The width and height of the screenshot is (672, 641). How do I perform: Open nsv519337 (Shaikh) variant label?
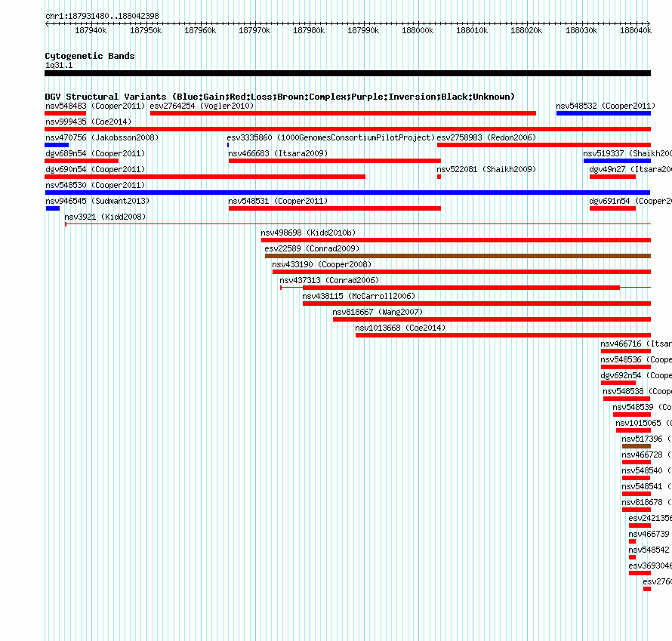pyautogui.click(x=627, y=153)
